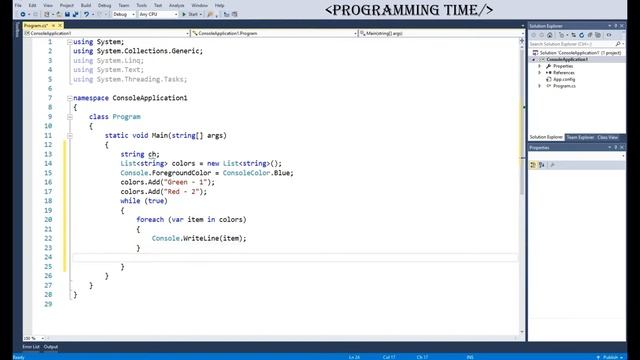Click the editor vertical scrollbar
640x360 pixels.
pyautogui.click(x=522, y=188)
